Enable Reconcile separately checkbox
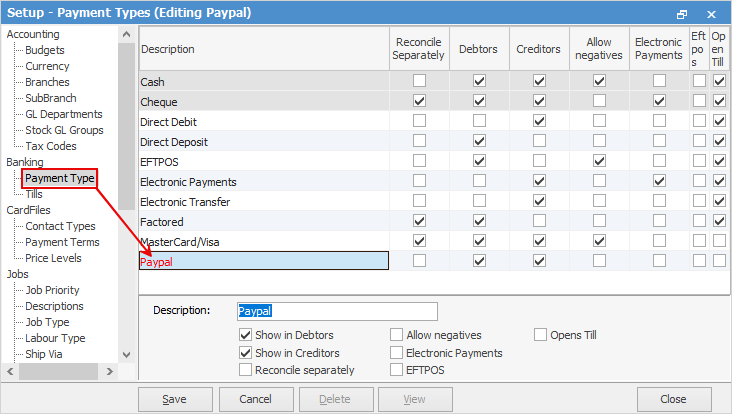 pos(246,370)
